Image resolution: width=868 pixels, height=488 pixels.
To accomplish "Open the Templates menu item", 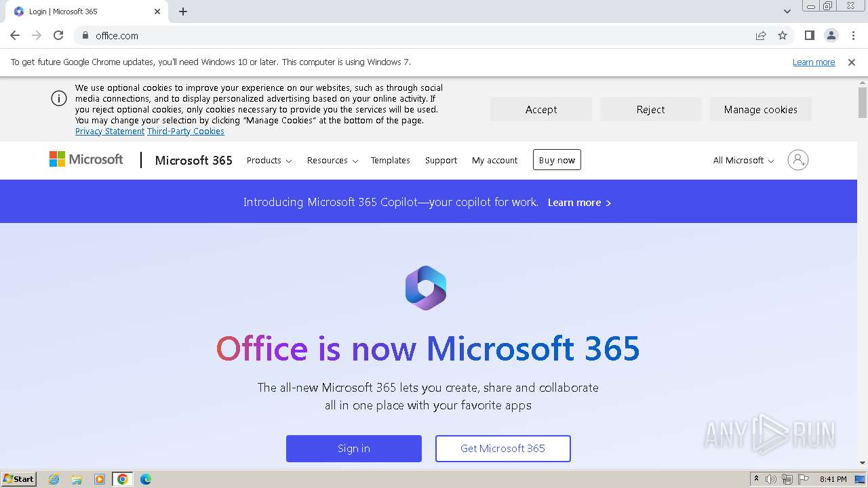I will (391, 161).
